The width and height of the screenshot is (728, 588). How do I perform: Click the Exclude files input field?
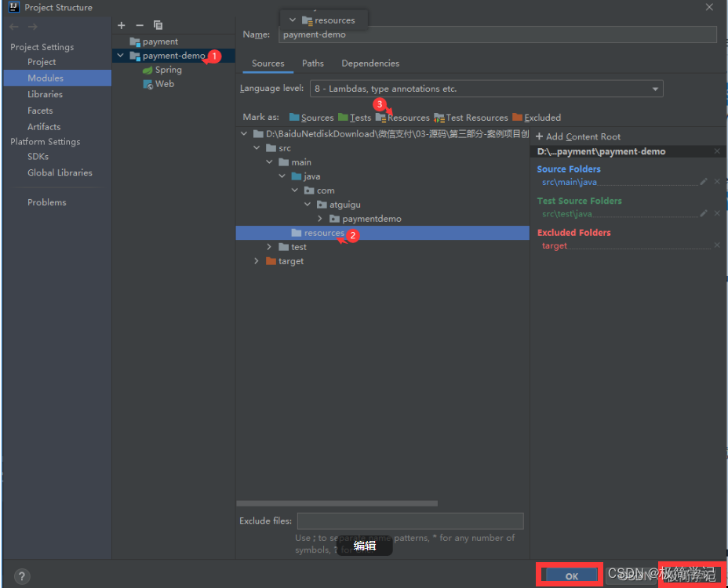[x=409, y=521]
